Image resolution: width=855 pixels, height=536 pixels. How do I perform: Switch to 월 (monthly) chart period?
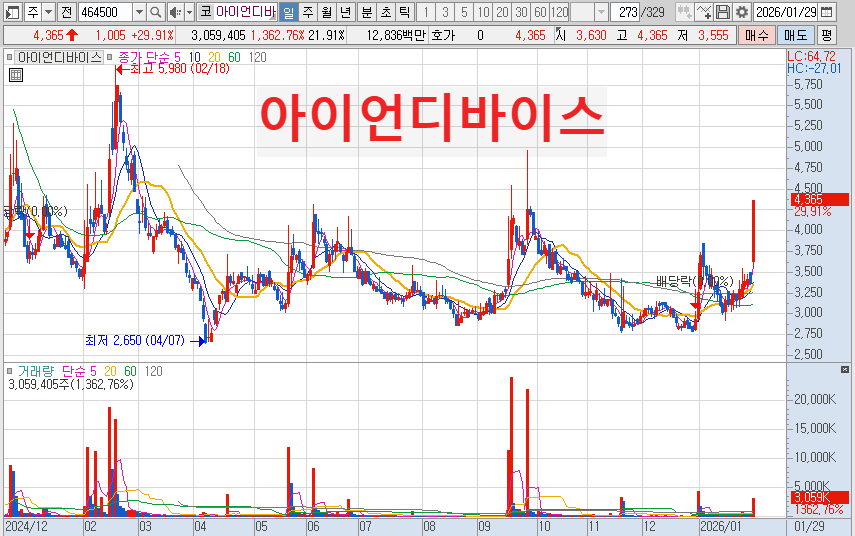pos(326,11)
